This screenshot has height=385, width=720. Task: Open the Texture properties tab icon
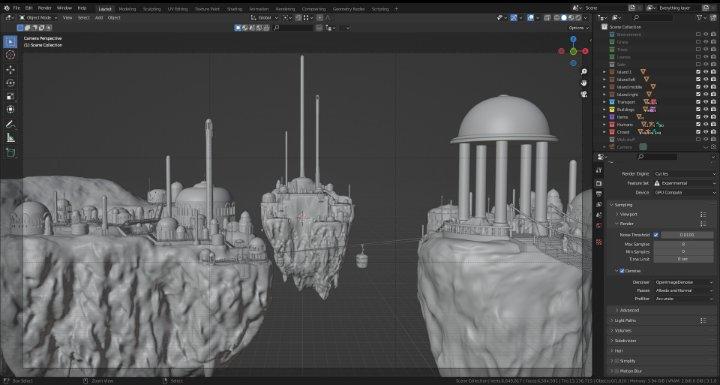pos(599,242)
